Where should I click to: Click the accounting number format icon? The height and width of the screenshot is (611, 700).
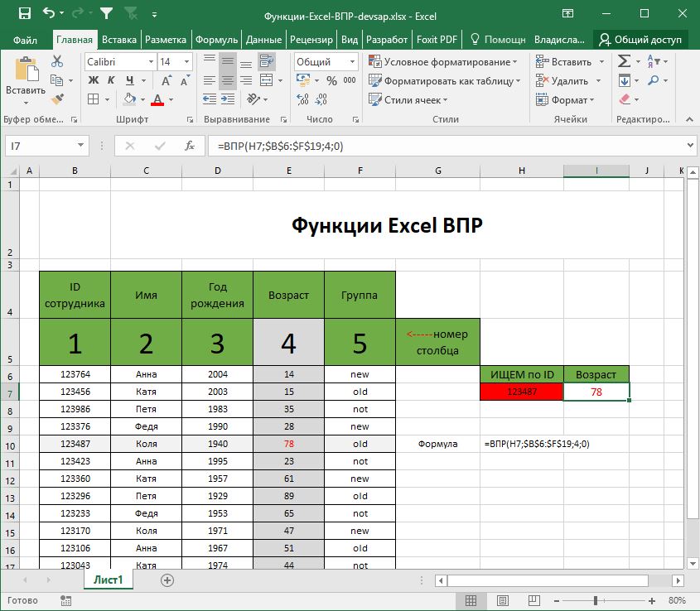tap(303, 80)
